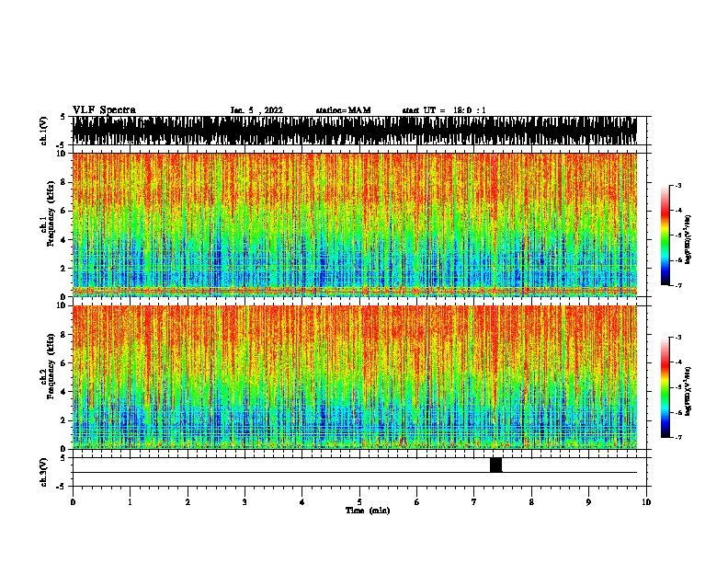Click the "8" tick on the time axis

[x=531, y=502]
